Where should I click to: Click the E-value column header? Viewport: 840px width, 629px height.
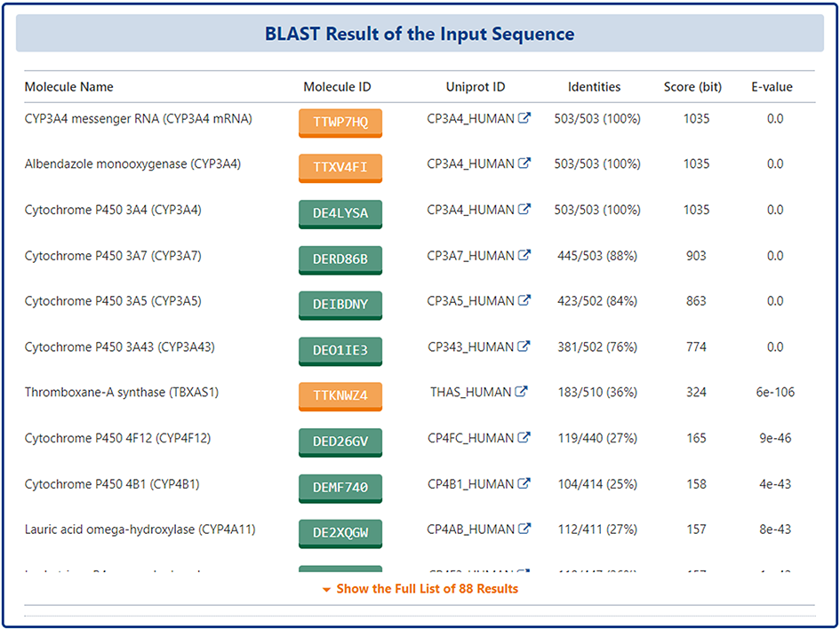click(x=771, y=87)
